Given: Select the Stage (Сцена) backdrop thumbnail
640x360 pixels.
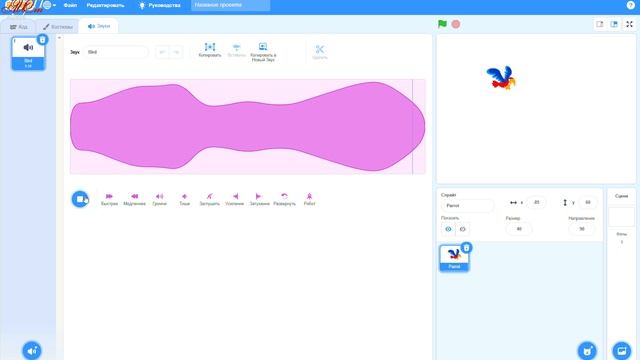Looking at the screenshot, I should coord(622,217).
